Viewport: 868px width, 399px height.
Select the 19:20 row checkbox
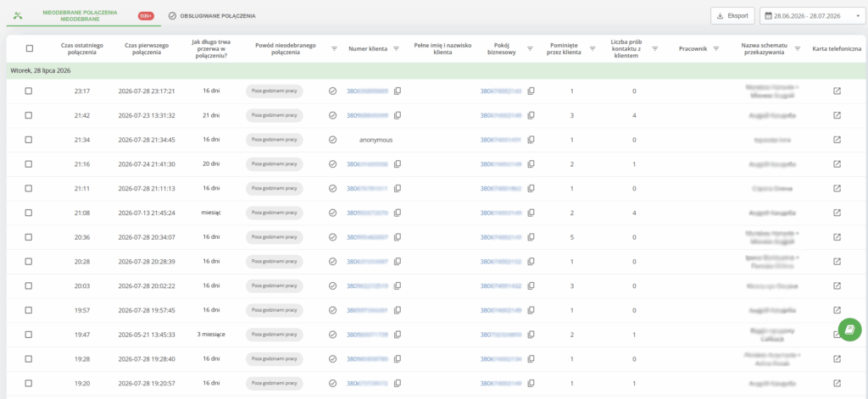pyautogui.click(x=29, y=383)
